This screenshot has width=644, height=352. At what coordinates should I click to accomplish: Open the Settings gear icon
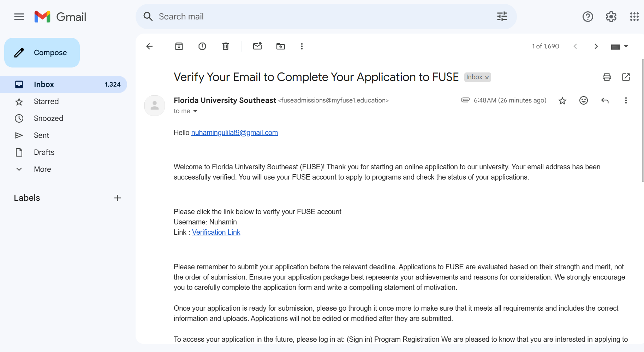click(x=611, y=17)
